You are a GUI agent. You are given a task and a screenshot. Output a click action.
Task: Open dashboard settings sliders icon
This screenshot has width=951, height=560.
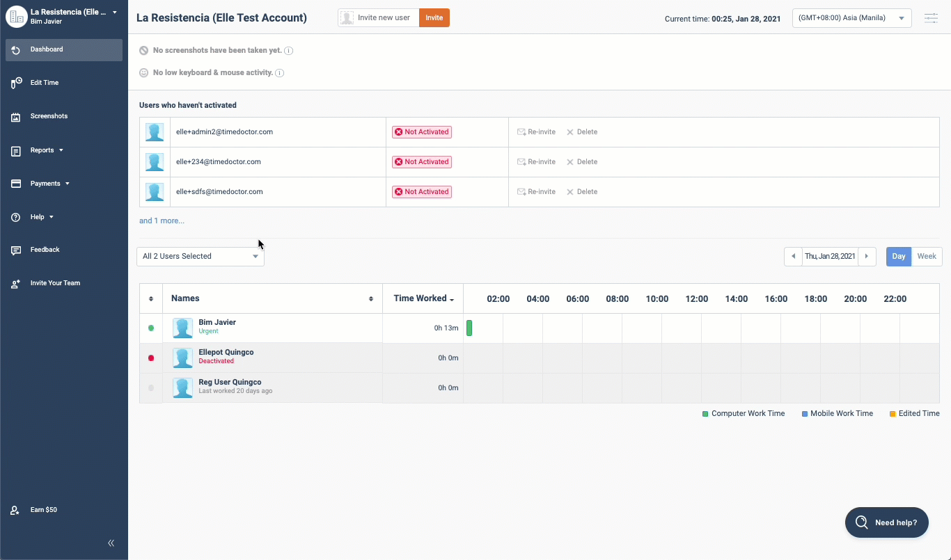pyautogui.click(x=931, y=18)
